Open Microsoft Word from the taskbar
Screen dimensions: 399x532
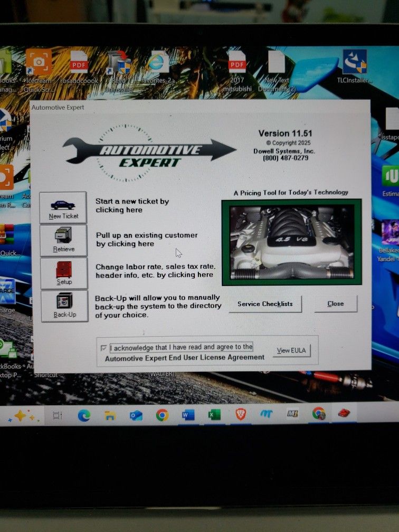click(188, 415)
